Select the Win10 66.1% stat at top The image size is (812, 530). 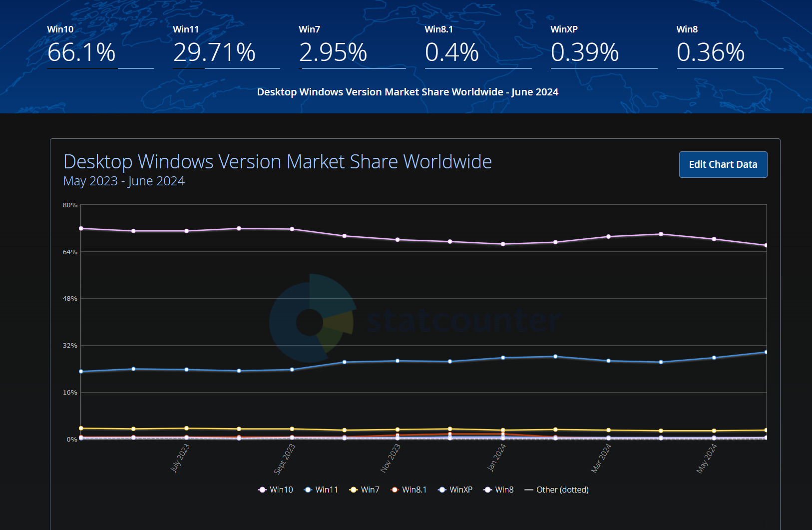coord(81,52)
